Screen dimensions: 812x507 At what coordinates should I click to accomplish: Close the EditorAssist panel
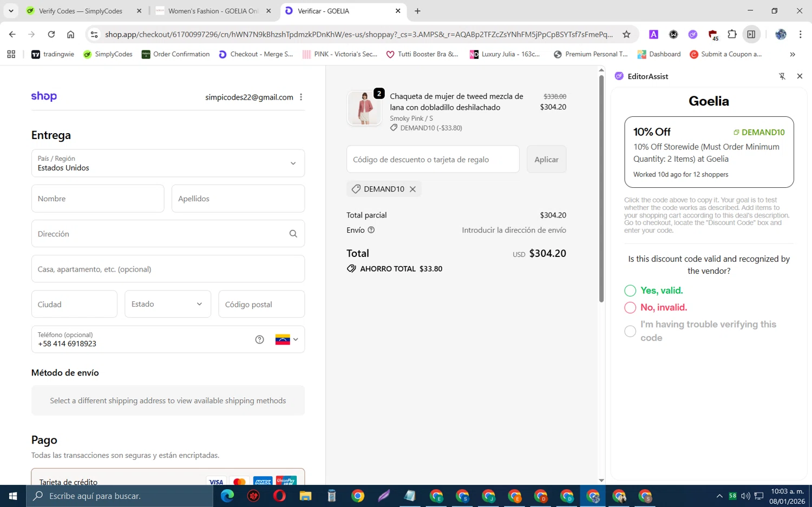pyautogui.click(x=800, y=76)
